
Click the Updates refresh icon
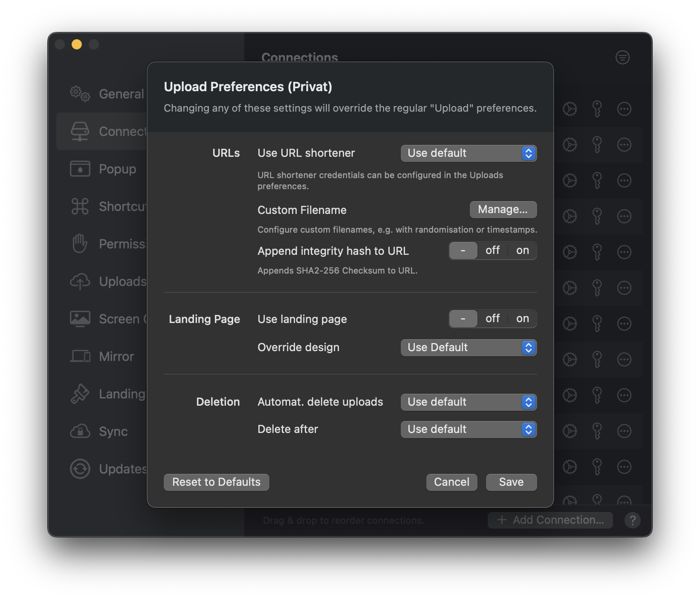click(x=80, y=469)
